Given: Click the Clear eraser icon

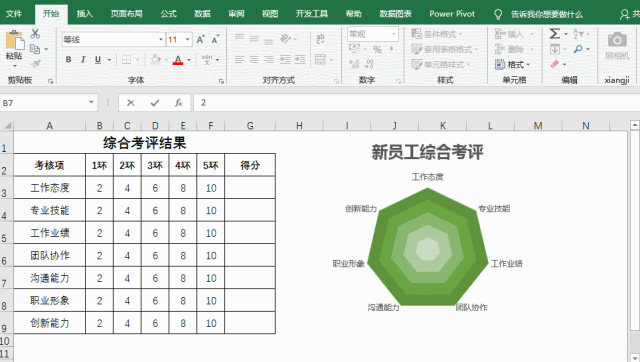Looking at the screenshot, I should pos(555,64).
